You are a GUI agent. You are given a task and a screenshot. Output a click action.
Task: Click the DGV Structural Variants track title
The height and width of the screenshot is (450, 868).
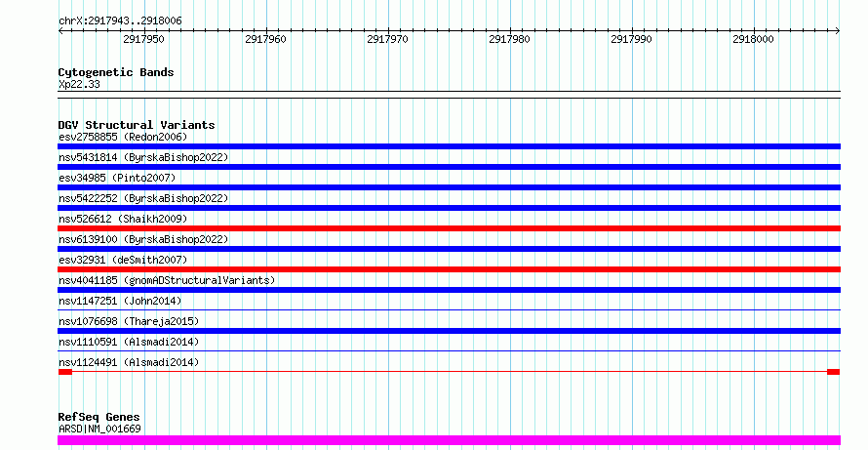coord(137,125)
